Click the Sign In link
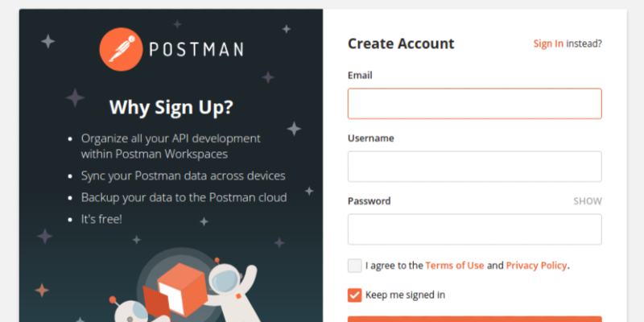The image size is (644, 322). click(x=548, y=43)
